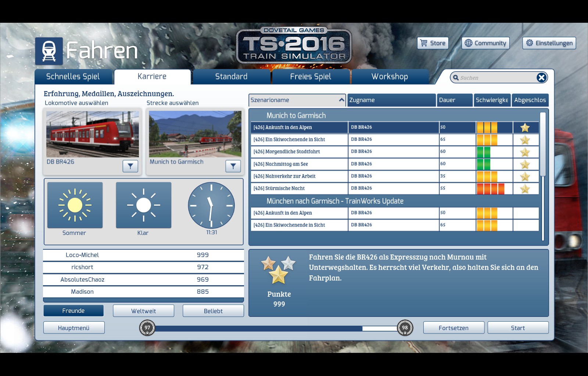Sort by Zugname column header
The image size is (588, 376).
[x=392, y=100]
